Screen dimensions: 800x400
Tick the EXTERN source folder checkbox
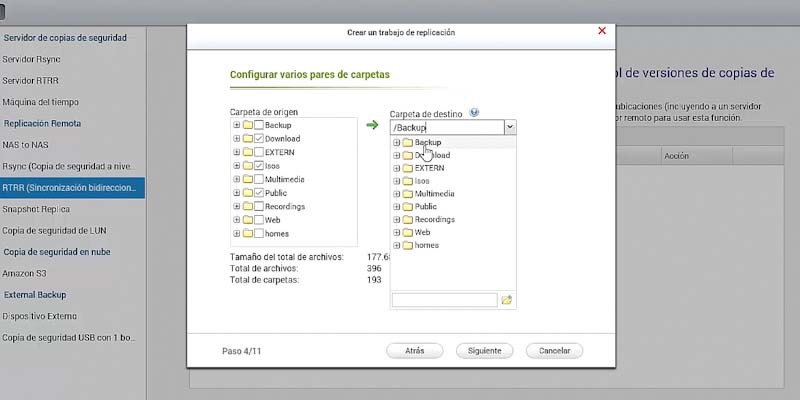[259, 152]
